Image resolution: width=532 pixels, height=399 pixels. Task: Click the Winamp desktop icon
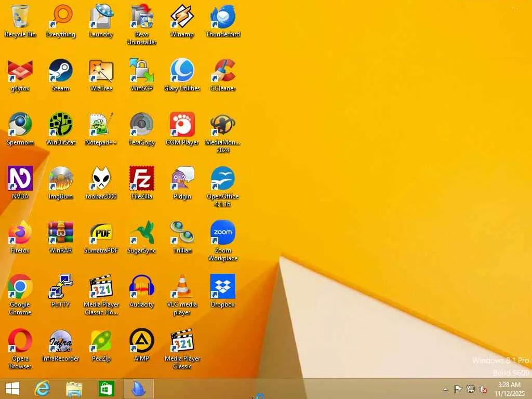click(182, 20)
